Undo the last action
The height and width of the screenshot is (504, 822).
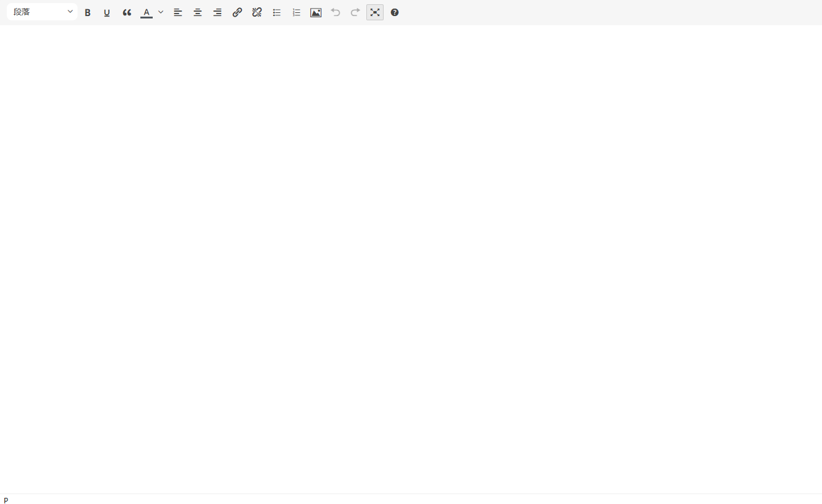point(336,12)
